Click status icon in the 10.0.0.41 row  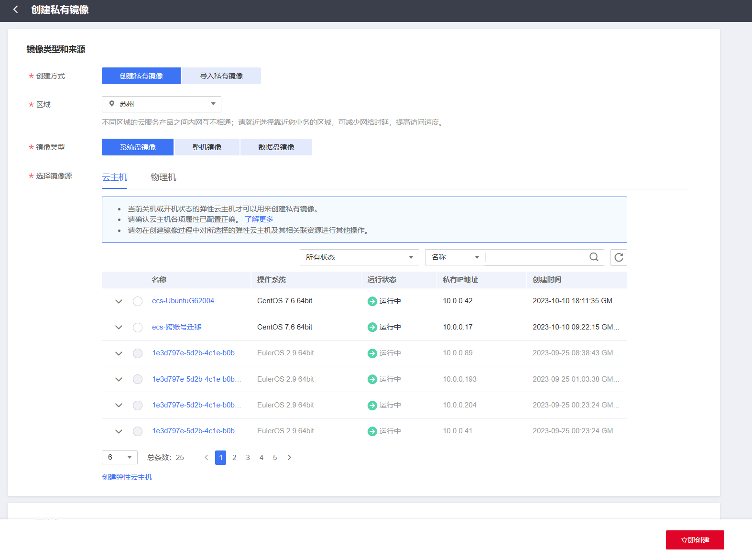pos(372,431)
